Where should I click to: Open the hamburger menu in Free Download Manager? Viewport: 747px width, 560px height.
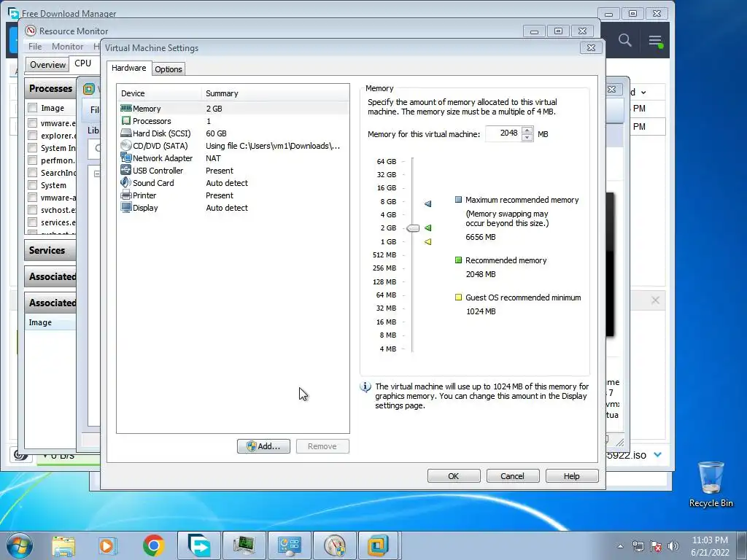[x=656, y=41]
